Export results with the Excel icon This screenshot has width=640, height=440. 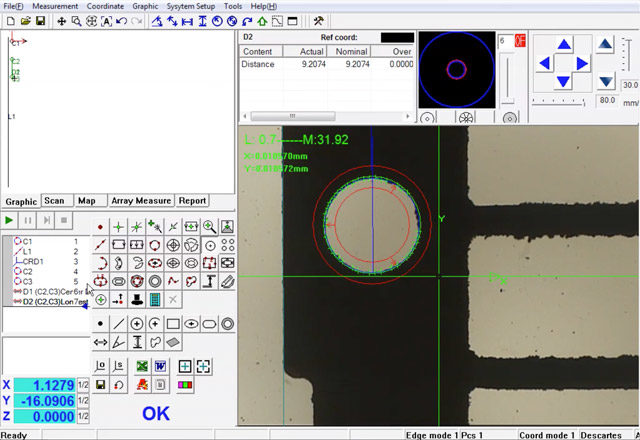click(x=142, y=366)
